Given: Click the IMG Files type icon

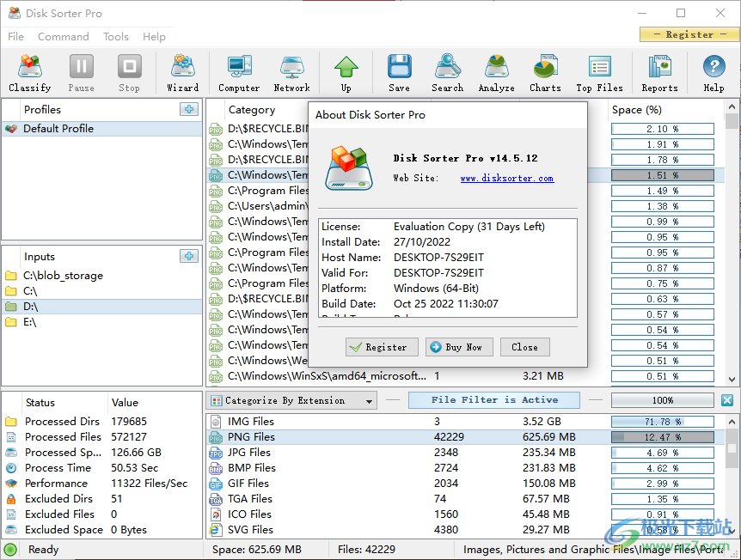Looking at the screenshot, I should tap(216, 422).
